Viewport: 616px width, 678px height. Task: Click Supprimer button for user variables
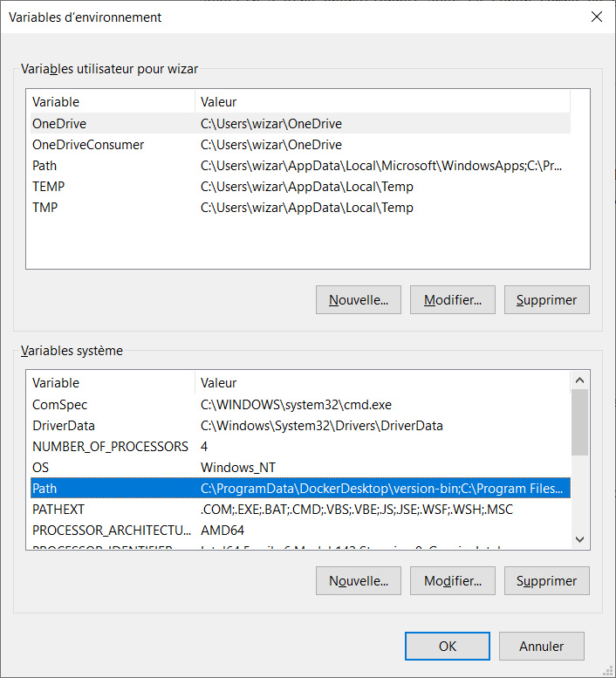(547, 299)
